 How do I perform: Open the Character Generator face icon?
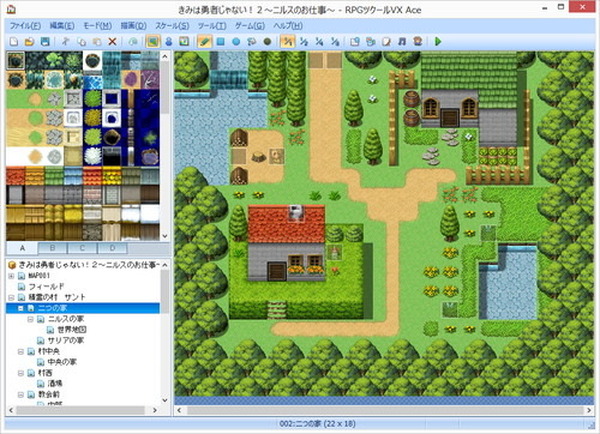click(417, 41)
